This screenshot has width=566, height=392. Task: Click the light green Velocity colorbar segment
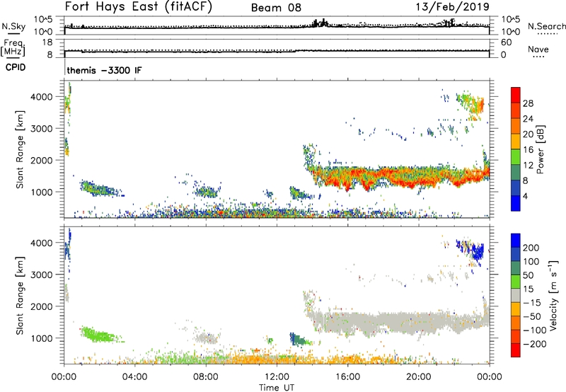click(516, 282)
